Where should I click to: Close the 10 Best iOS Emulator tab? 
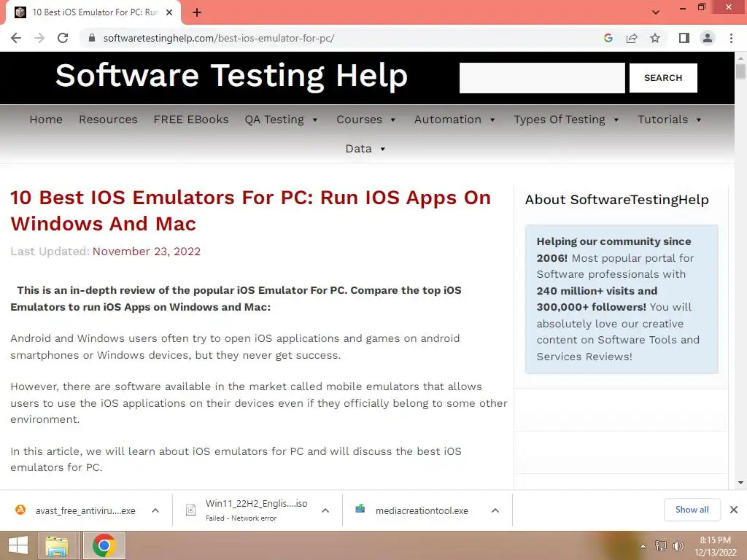[169, 13]
